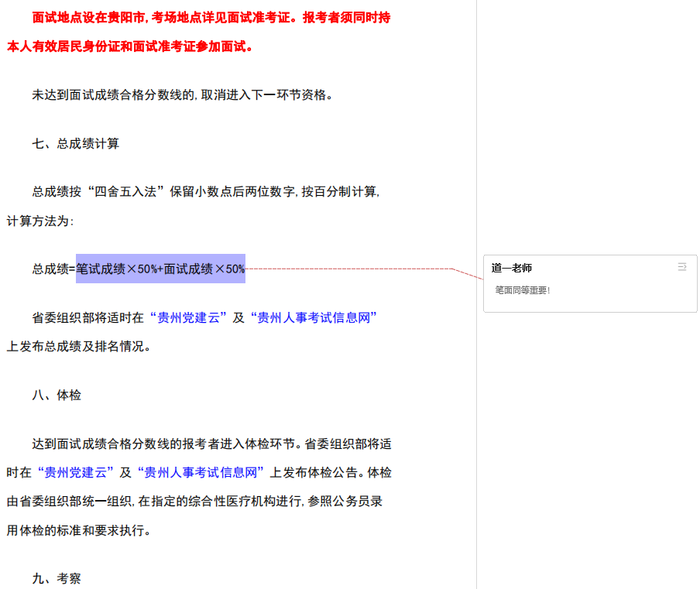This screenshot has height=589, width=700.
Task: Follow 贵州人事考试信息网 link before 上发布体检公告
Action: pyautogui.click(x=201, y=472)
